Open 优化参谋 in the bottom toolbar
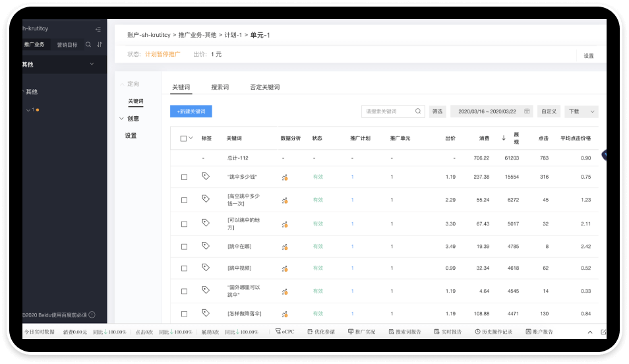The height and width of the screenshot is (364, 629). tap(321, 332)
